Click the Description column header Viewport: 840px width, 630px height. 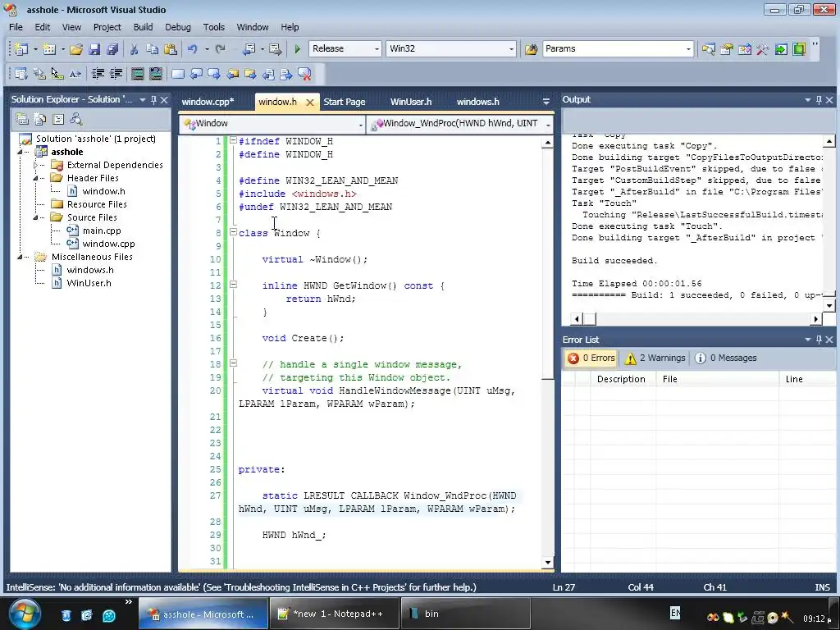click(x=622, y=379)
